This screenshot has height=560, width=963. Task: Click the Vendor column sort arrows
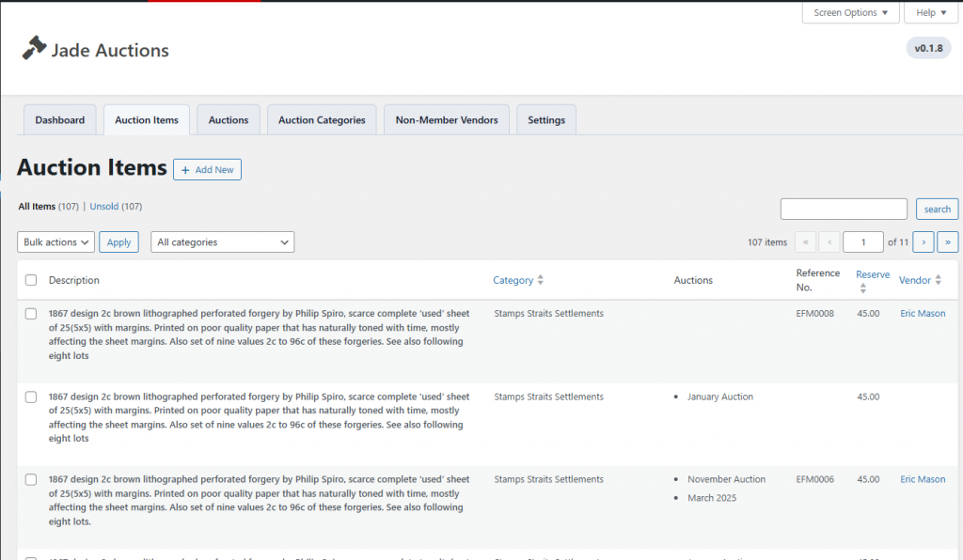tap(939, 280)
